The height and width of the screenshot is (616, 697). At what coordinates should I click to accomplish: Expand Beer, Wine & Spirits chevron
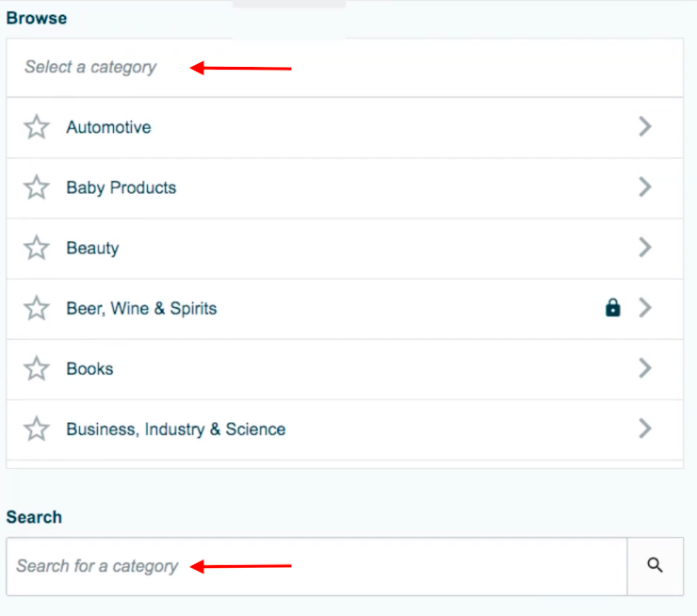coord(645,308)
